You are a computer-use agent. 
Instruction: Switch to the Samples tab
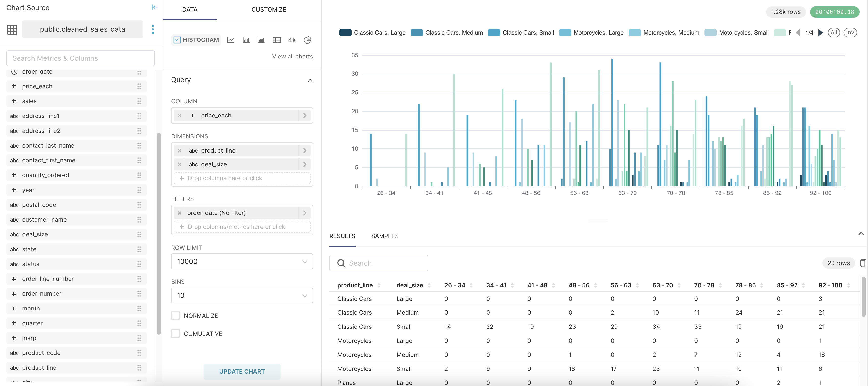384,236
